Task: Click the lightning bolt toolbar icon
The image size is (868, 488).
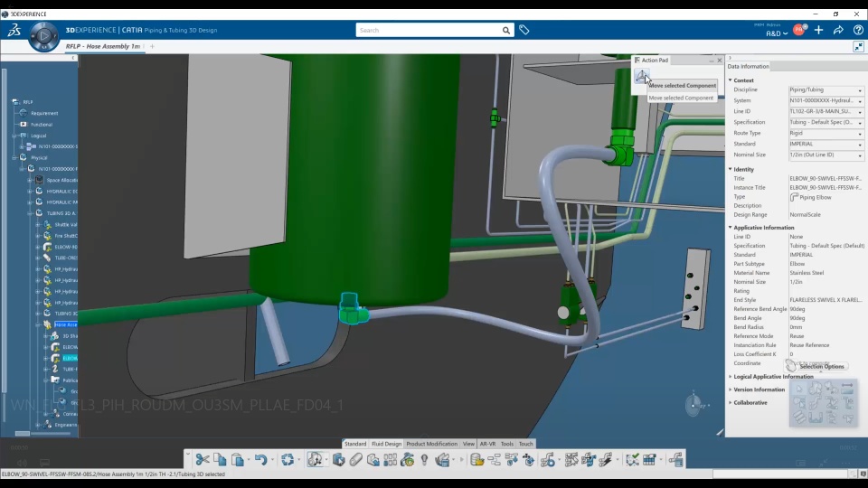Action: [x=606, y=459]
